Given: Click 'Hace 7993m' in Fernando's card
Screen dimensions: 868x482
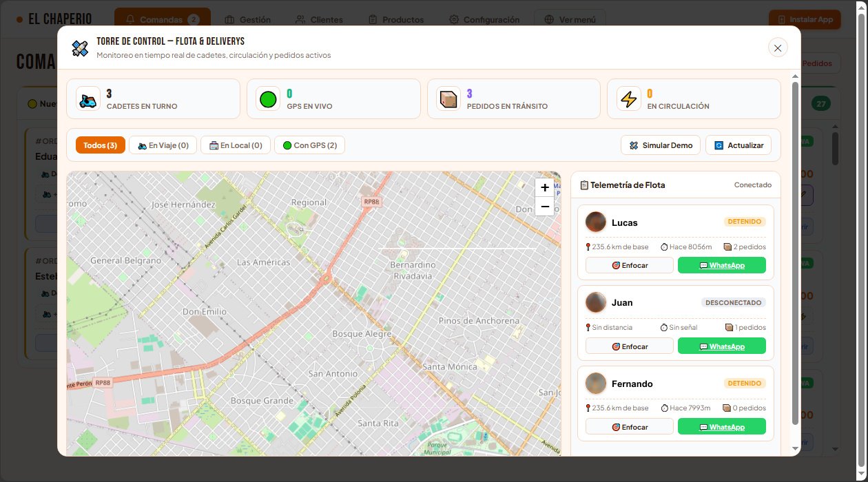Looking at the screenshot, I should (685, 408).
